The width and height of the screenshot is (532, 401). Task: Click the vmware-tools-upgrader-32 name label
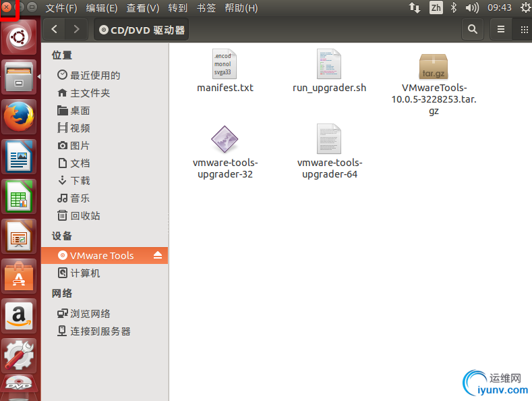click(x=225, y=168)
